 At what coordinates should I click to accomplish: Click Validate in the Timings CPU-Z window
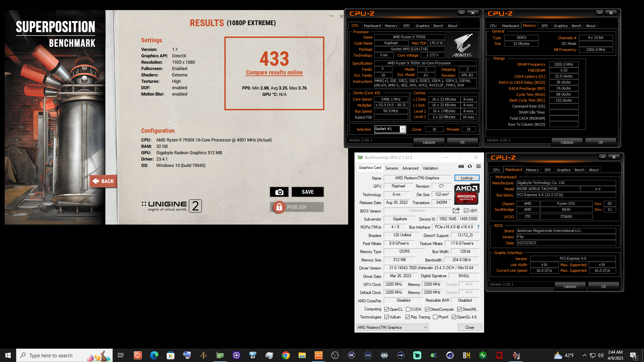567,142
